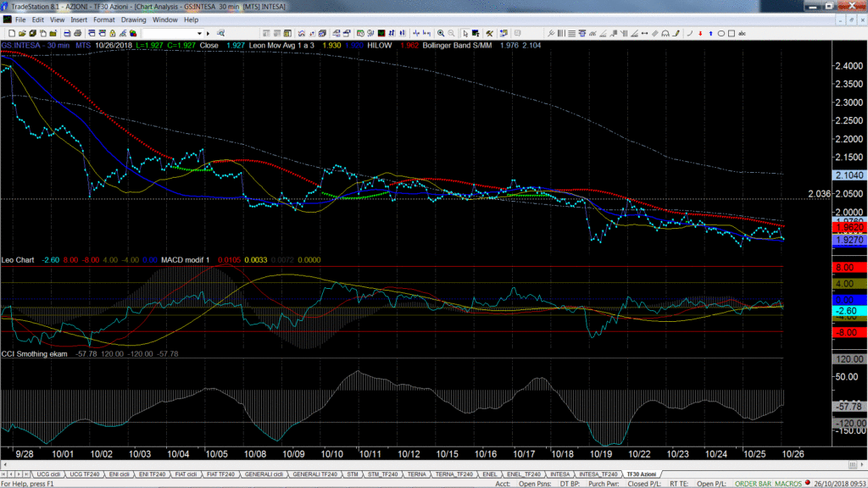Open the Insert menu

pyautogui.click(x=79, y=20)
